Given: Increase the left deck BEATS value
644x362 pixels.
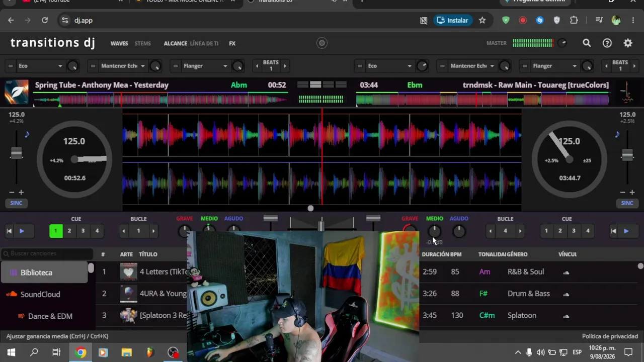Looking at the screenshot, I should click(285, 66).
